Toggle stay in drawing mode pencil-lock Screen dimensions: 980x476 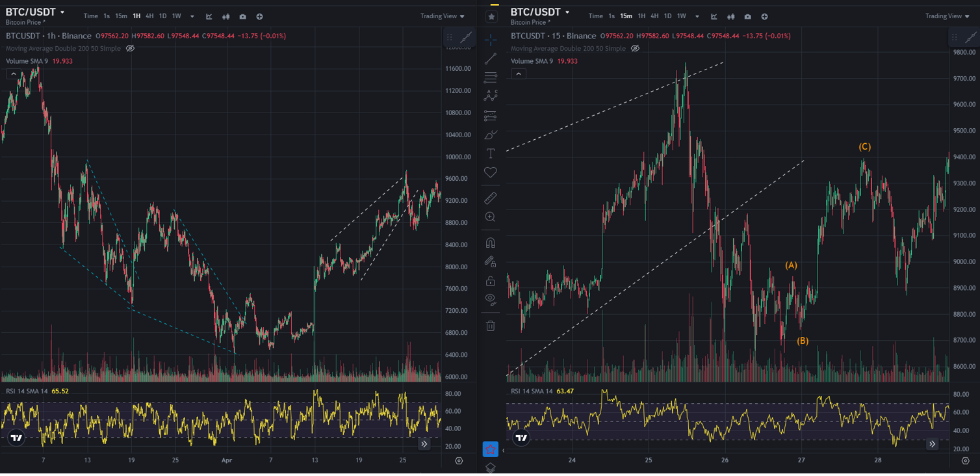pyautogui.click(x=491, y=261)
